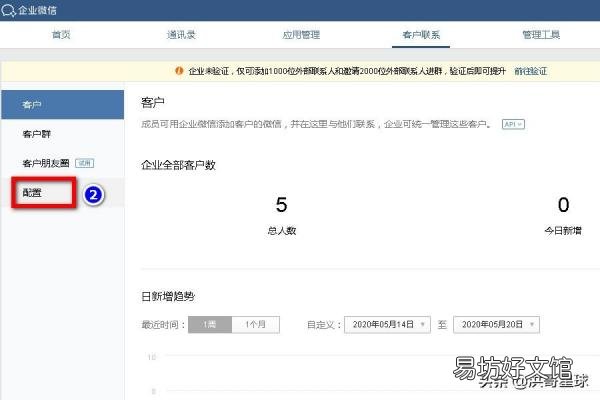
Task: Click the total count number 5
Action: click(x=281, y=204)
